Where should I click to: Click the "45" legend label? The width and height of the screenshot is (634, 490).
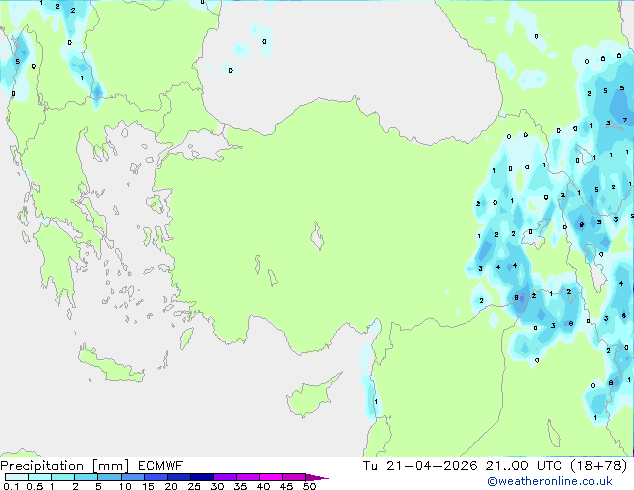point(286,486)
